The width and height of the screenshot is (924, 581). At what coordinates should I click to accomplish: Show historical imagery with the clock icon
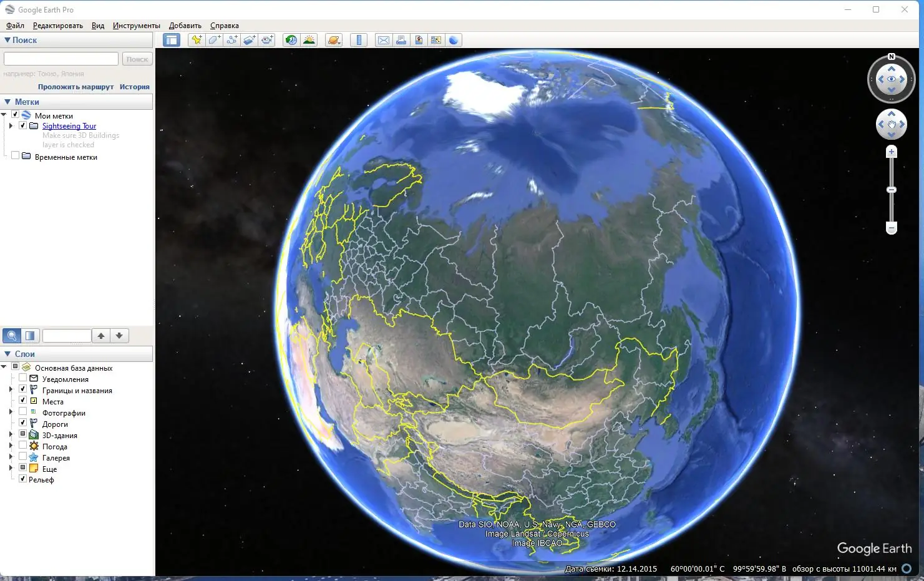pyautogui.click(x=290, y=39)
